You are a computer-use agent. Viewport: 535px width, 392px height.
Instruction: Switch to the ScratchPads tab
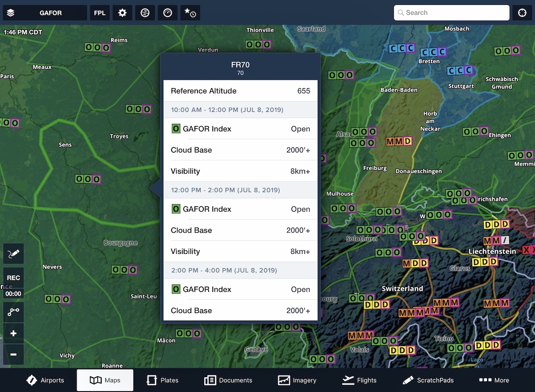(428, 380)
